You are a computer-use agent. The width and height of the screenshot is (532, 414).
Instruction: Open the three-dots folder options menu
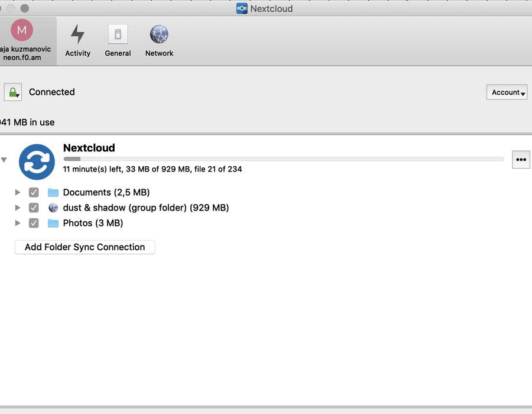521,160
